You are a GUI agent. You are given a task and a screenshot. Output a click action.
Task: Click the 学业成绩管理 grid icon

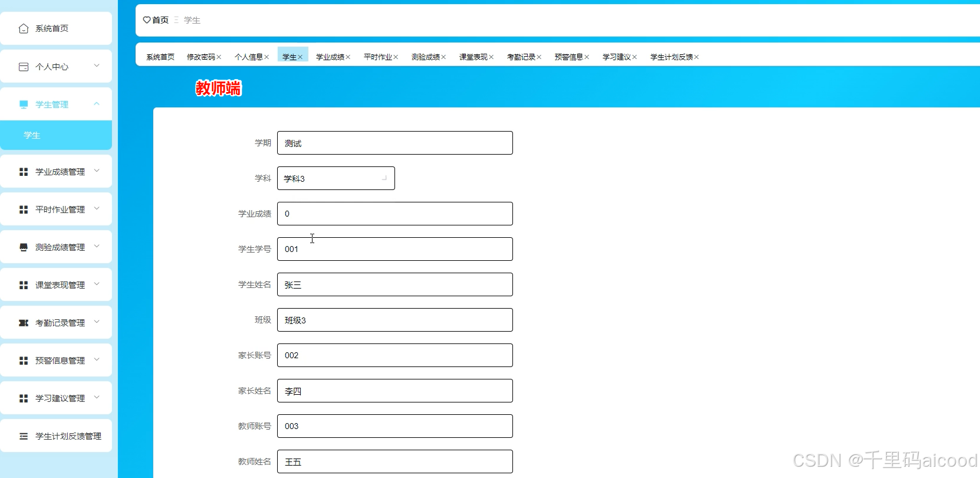coord(24,172)
